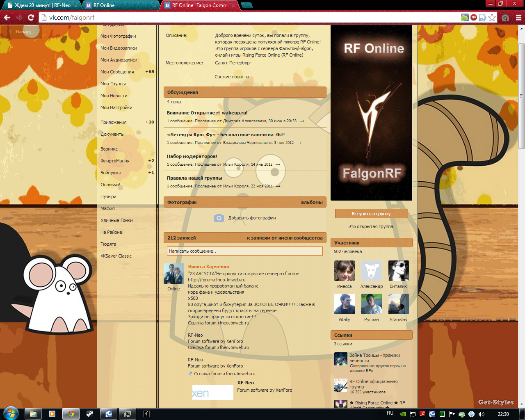Open 'Мои Группы' in sidebar
This screenshot has height=420, width=525.
113,84
